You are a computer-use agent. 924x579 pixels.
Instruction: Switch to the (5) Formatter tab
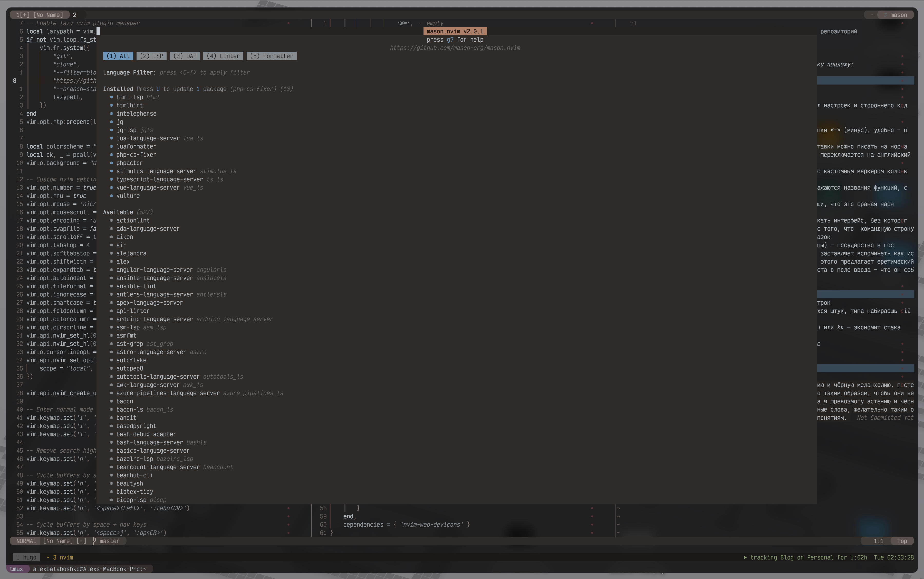[271, 56]
